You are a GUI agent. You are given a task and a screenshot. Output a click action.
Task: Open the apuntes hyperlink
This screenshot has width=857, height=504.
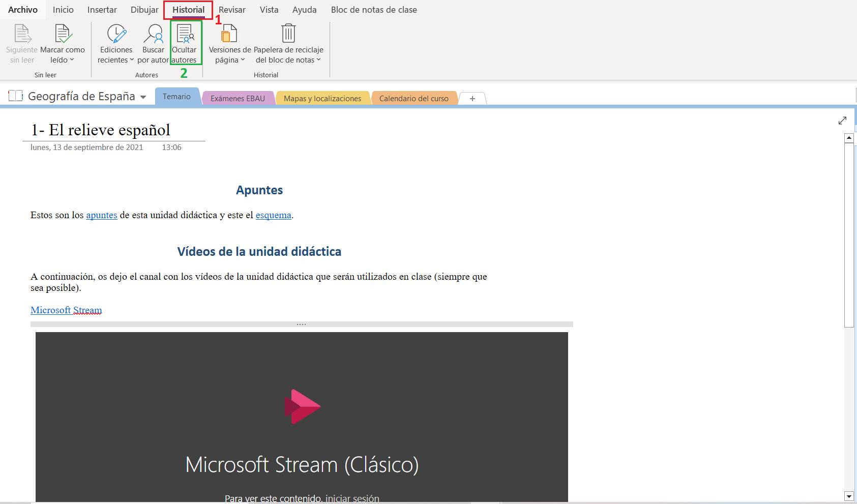(102, 215)
